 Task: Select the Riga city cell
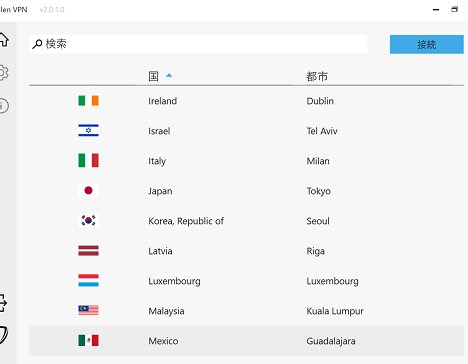(316, 251)
